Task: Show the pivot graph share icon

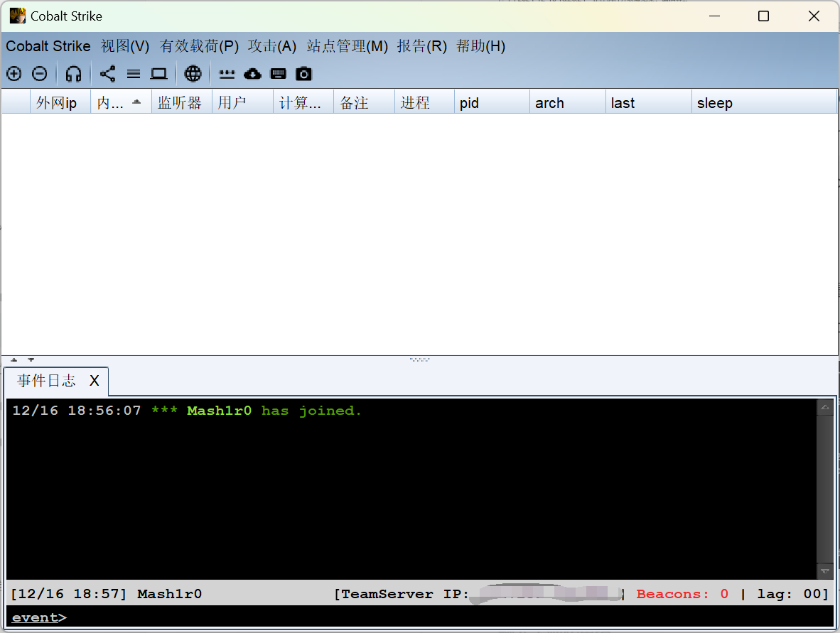Action: (x=108, y=74)
